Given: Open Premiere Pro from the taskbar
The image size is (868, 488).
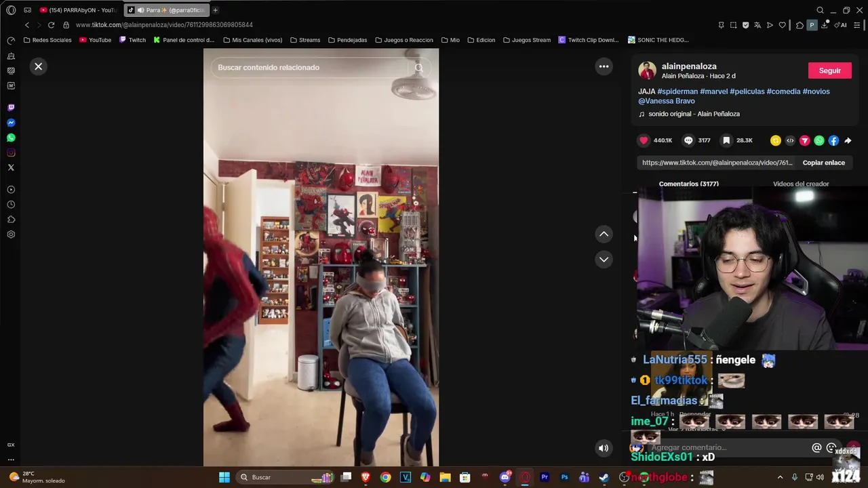Looking at the screenshot, I should (545, 477).
